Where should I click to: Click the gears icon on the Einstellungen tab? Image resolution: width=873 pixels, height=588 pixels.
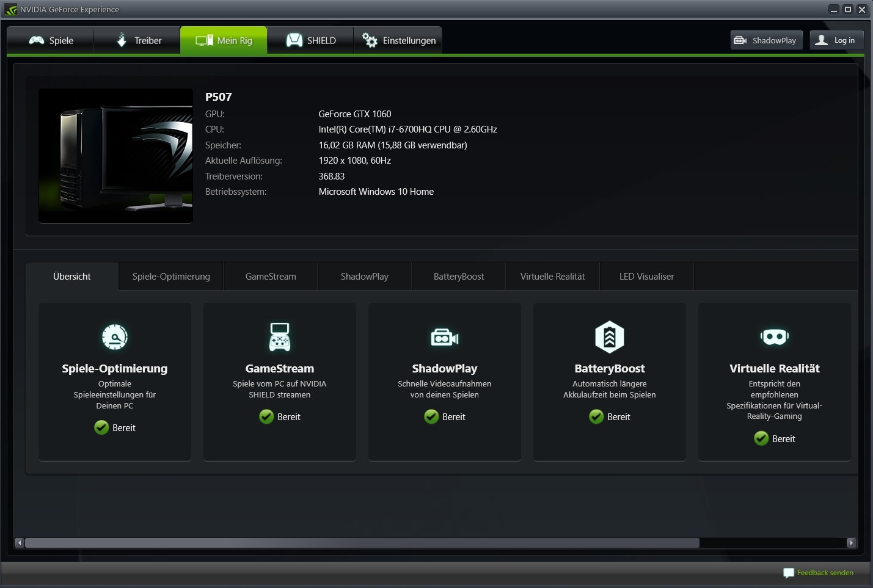370,40
